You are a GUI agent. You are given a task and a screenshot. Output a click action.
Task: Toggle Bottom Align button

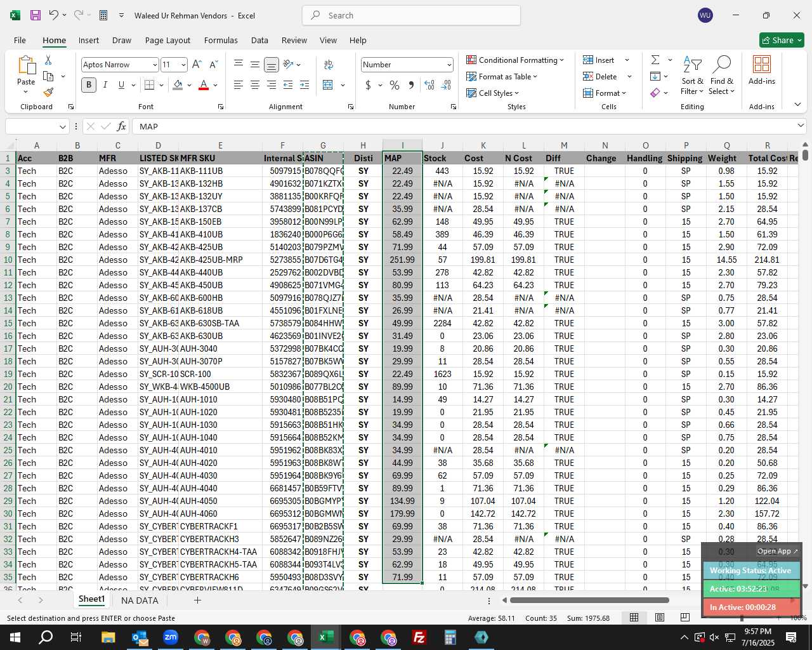pyautogui.click(x=272, y=64)
